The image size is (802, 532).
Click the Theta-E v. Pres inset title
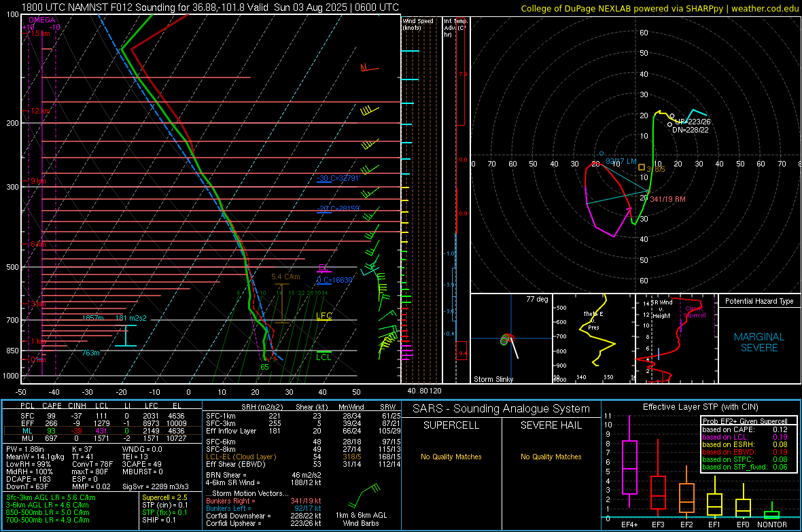593,320
